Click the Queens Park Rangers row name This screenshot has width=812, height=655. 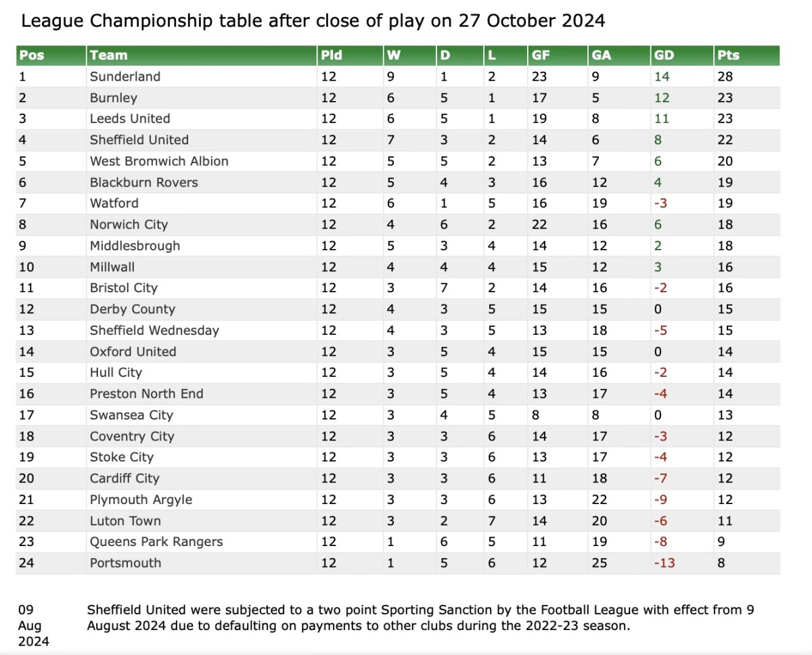(x=156, y=542)
